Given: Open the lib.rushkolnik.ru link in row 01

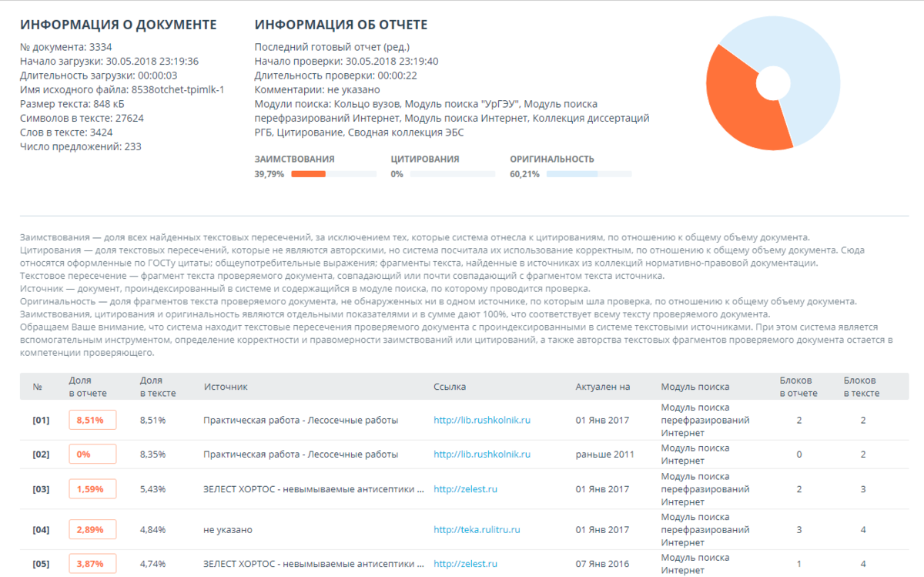Looking at the screenshot, I should (x=482, y=420).
